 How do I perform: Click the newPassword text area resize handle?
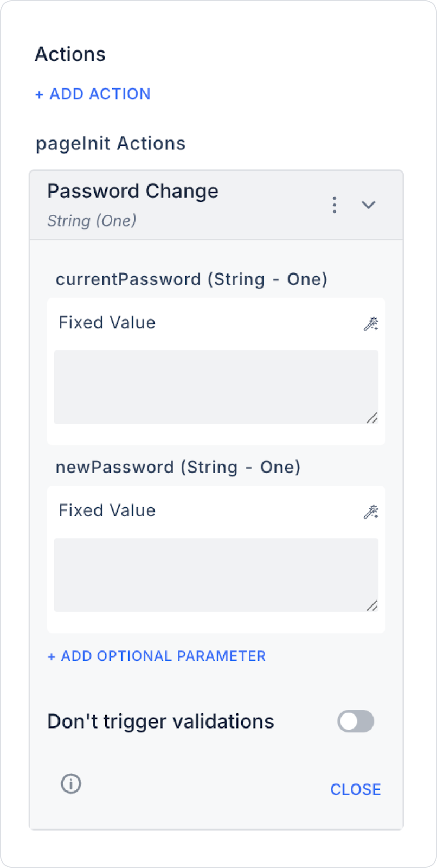(x=372, y=605)
